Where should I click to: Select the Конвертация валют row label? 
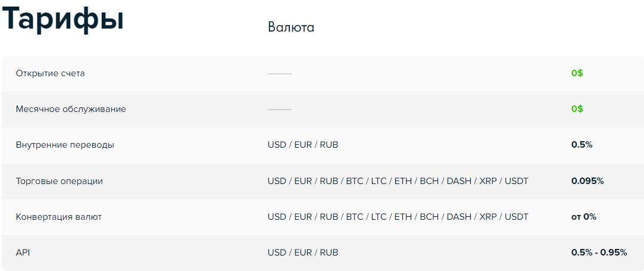59,217
